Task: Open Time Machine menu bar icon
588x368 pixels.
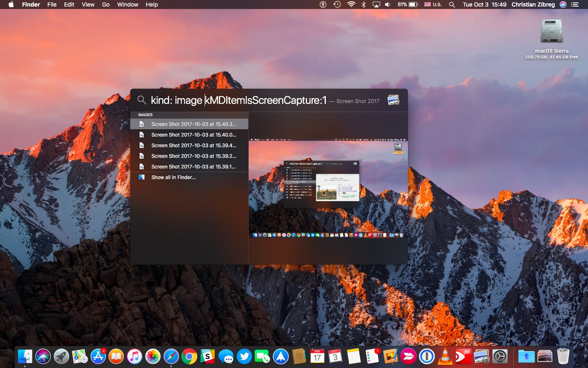Action: (x=337, y=4)
